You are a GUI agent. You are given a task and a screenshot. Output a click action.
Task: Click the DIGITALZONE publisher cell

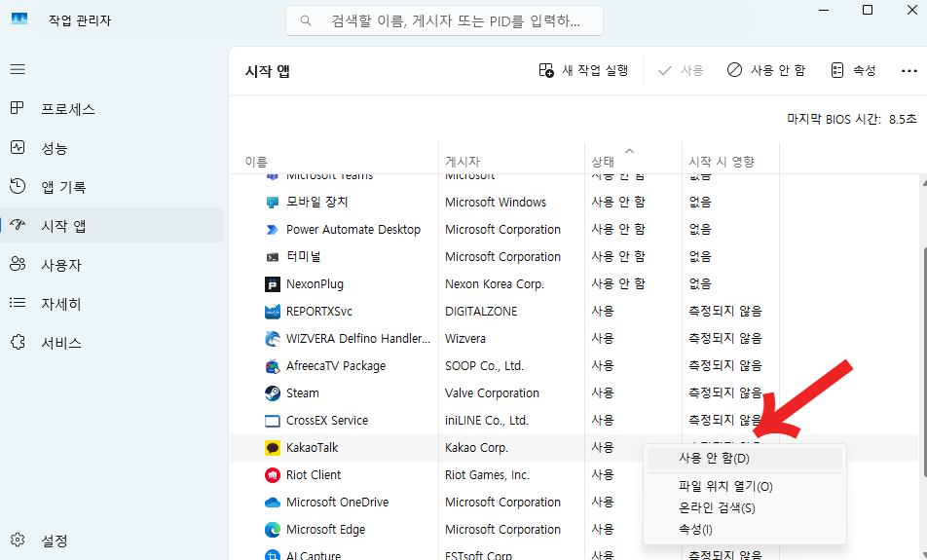[x=481, y=311]
